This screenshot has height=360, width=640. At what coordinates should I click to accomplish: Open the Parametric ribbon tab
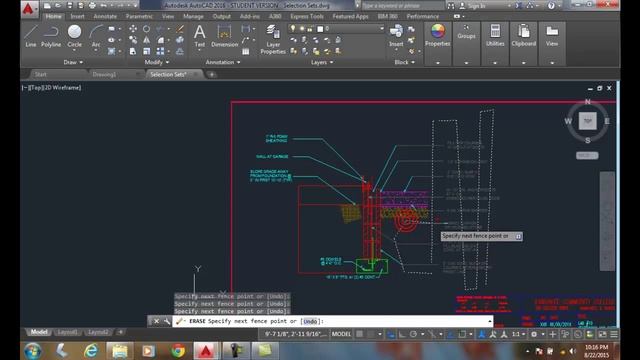point(139,16)
